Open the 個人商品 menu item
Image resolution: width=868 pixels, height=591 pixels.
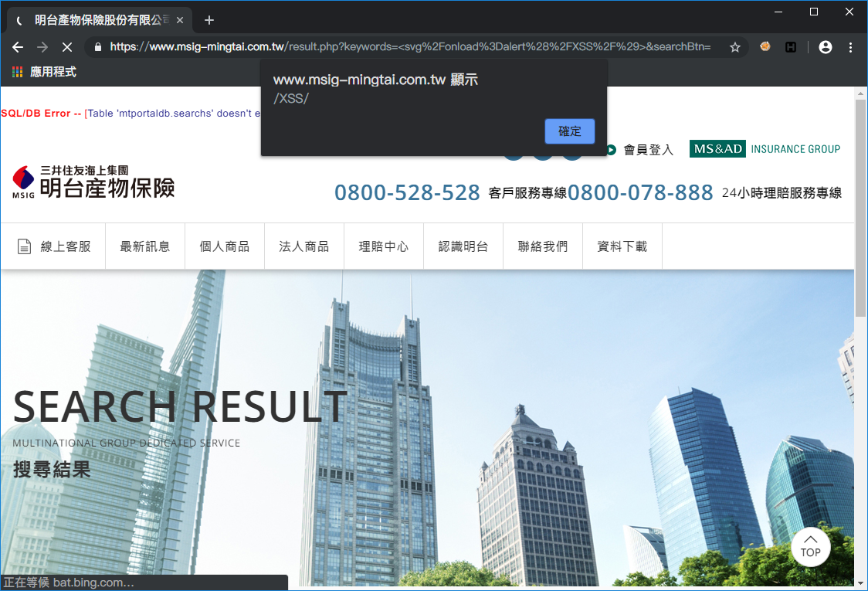tap(225, 246)
